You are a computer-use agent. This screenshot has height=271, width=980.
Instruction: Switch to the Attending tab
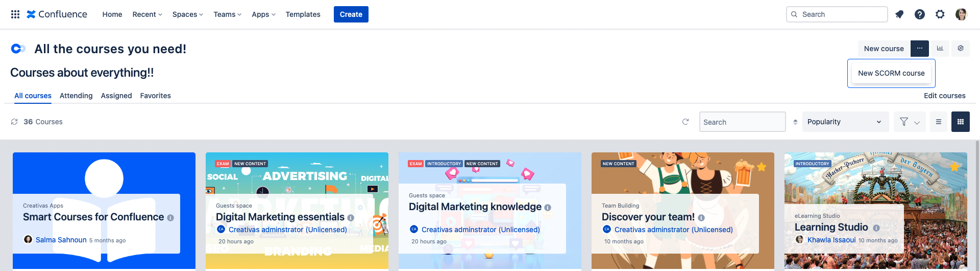point(76,96)
